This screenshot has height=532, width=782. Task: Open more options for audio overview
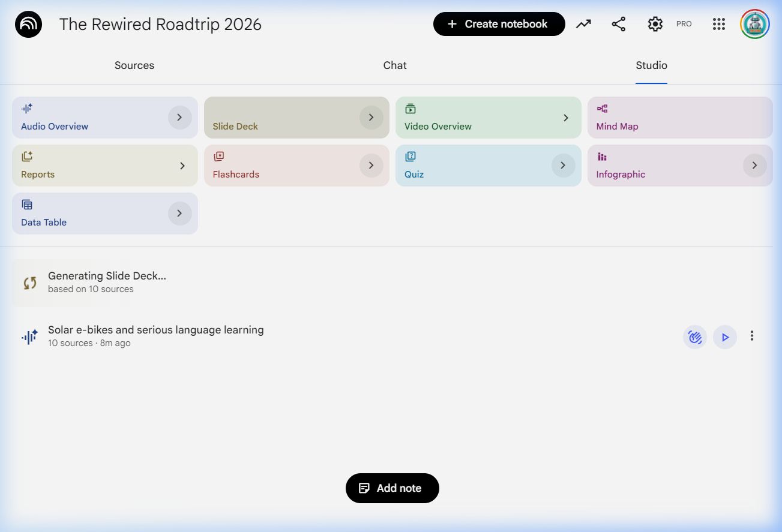coord(751,336)
